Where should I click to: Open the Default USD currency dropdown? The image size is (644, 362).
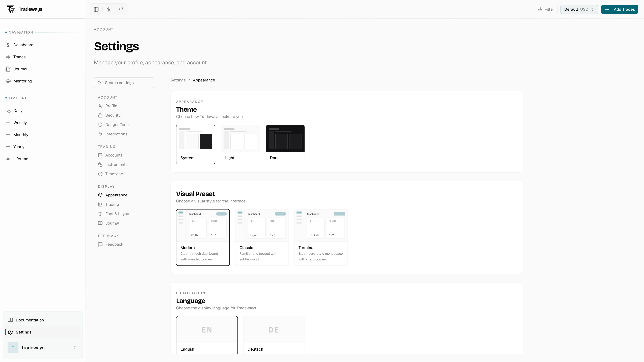[x=579, y=9]
